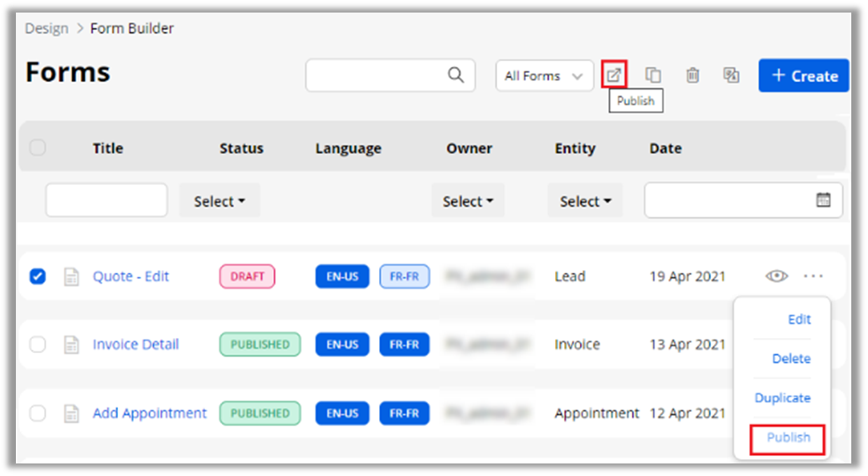Tick the Invoice Detail row checkbox
The width and height of the screenshot is (868, 476).
pos(38,345)
